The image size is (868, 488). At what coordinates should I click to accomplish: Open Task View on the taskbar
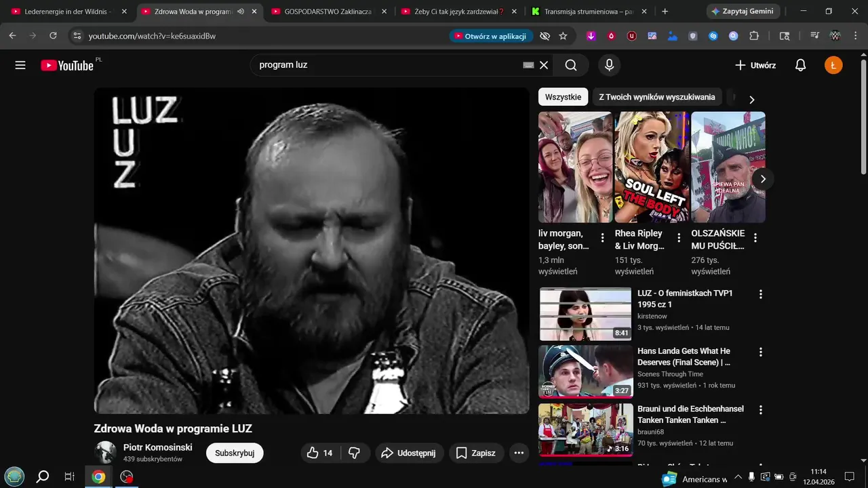69,476
